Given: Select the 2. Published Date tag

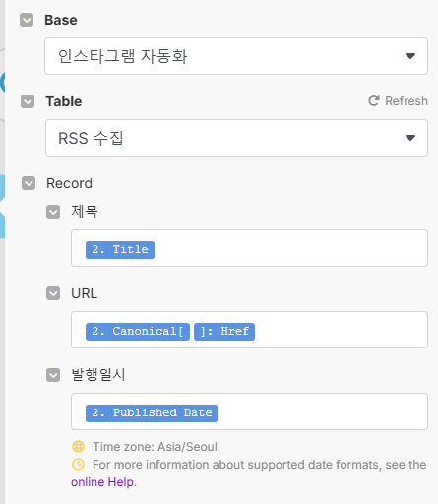Looking at the screenshot, I should click(x=152, y=413).
